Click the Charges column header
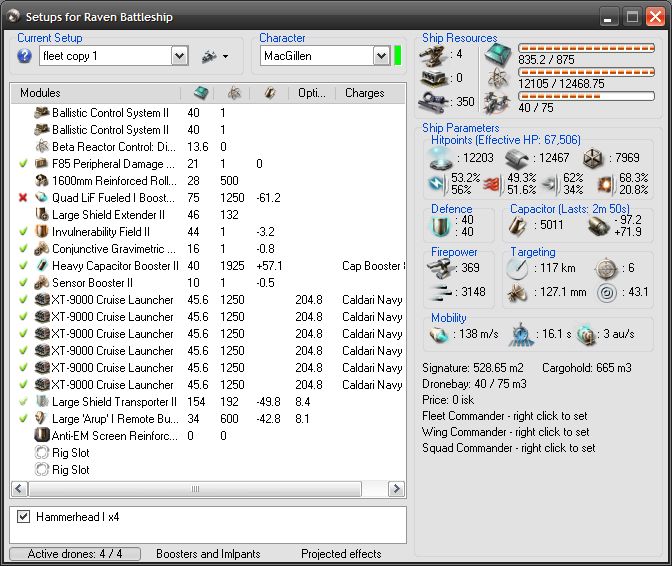Viewport: 672px width, 566px height. (364, 93)
